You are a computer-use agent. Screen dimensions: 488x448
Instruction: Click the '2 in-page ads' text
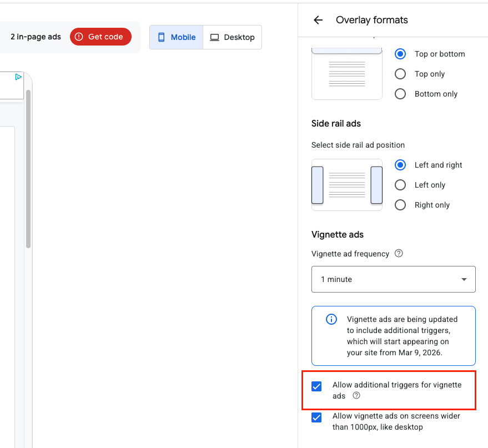36,37
